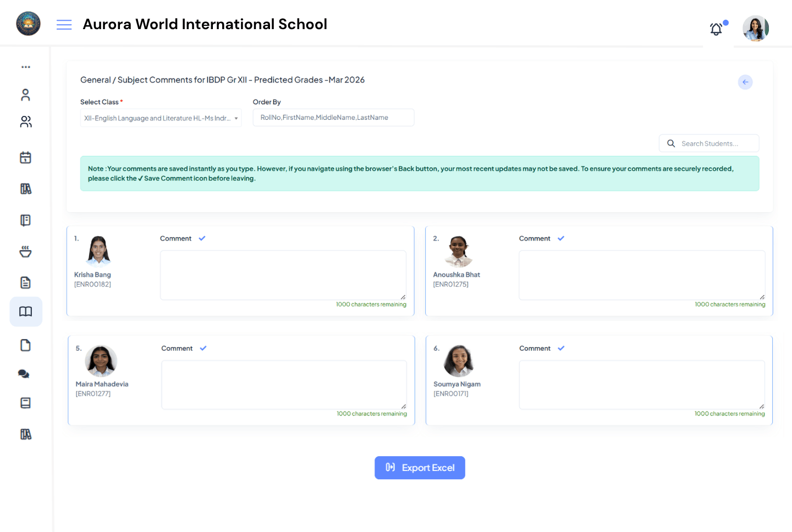Open the Order By dropdown
The height and width of the screenshot is (532, 792).
333,117
